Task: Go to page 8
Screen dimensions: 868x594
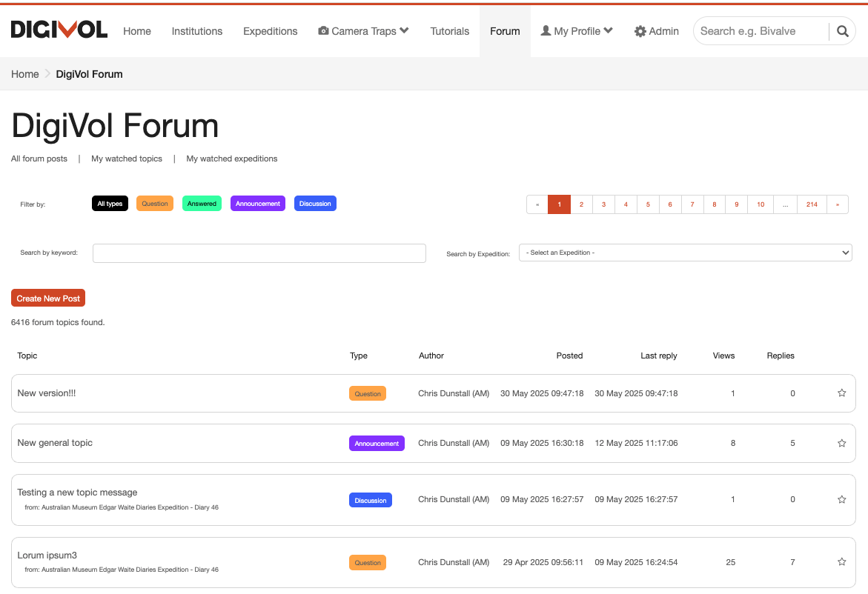Action: [715, 204]
